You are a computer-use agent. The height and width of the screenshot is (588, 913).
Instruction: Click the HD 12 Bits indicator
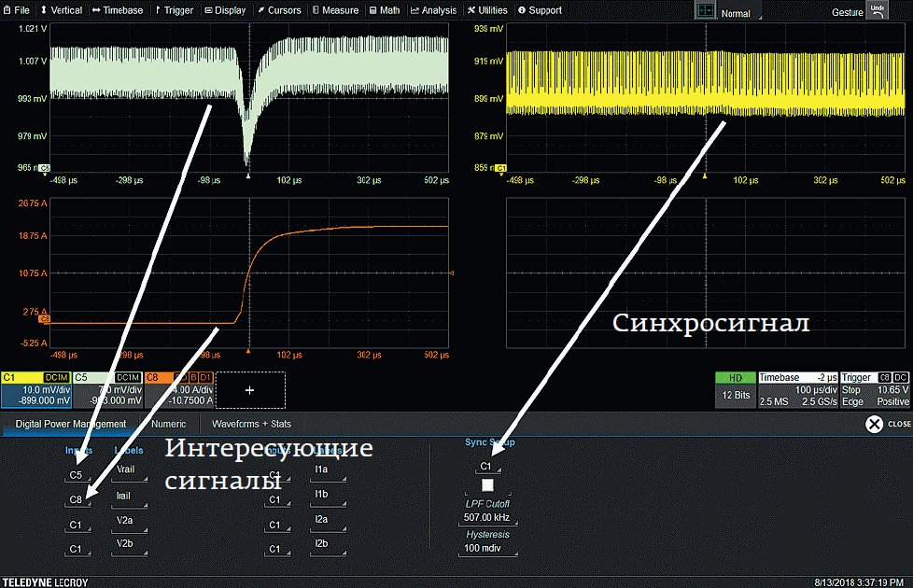[734, 389]
